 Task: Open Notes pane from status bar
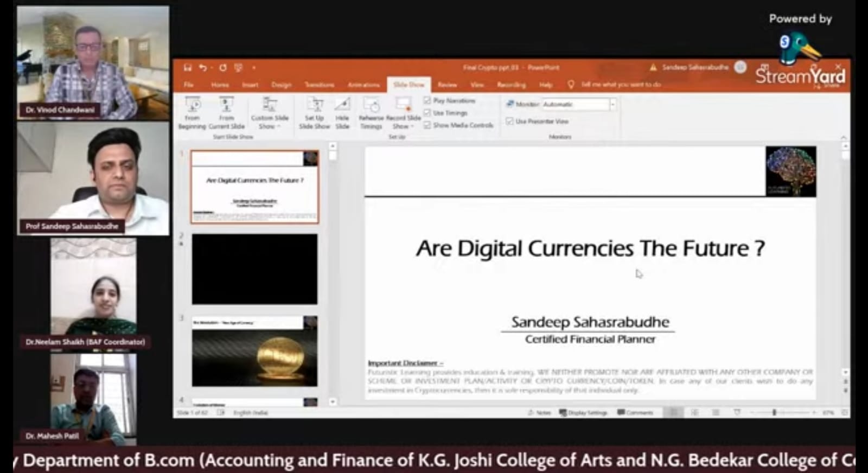[x=539, y=413]
